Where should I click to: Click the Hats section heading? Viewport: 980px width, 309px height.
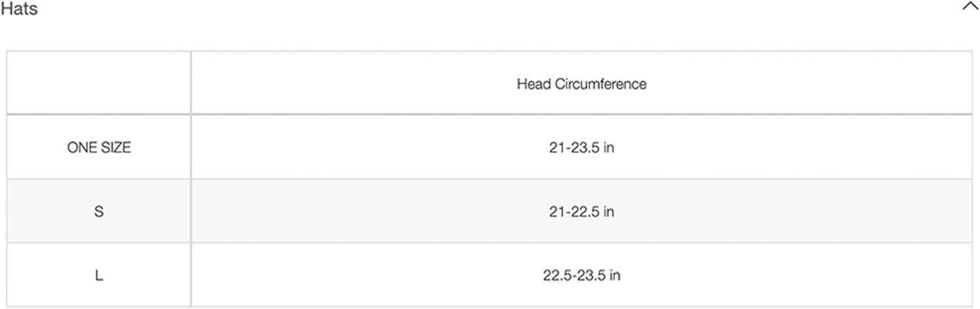point(18,9)
